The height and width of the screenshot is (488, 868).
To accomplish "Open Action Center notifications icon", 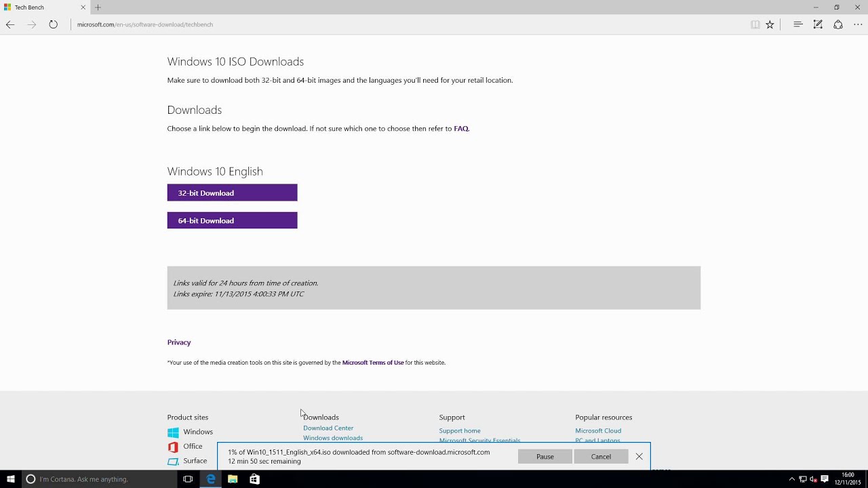I will click(825, 479).
